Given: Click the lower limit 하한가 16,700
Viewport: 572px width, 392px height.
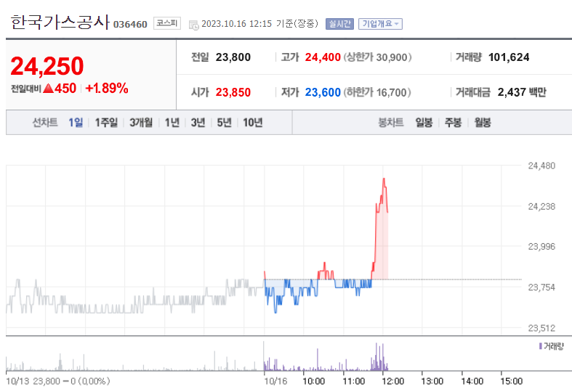Looking at the screenshot, I should pos(377,92).
